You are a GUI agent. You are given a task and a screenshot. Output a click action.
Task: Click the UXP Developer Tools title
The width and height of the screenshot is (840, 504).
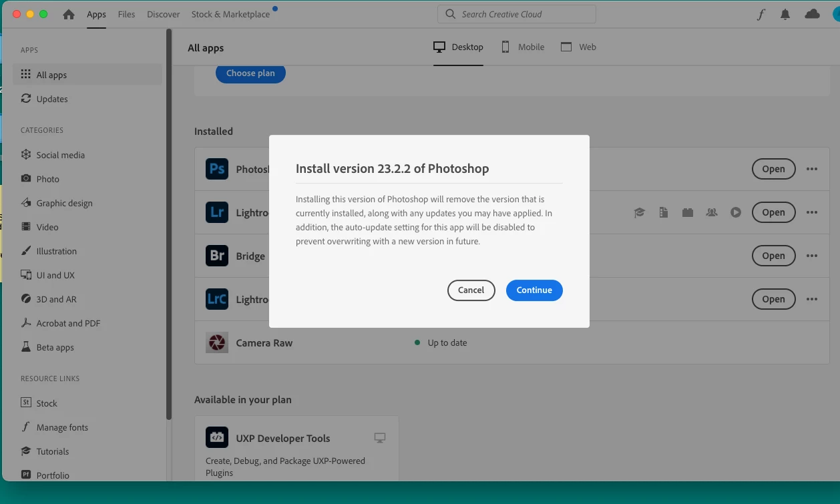283,439
